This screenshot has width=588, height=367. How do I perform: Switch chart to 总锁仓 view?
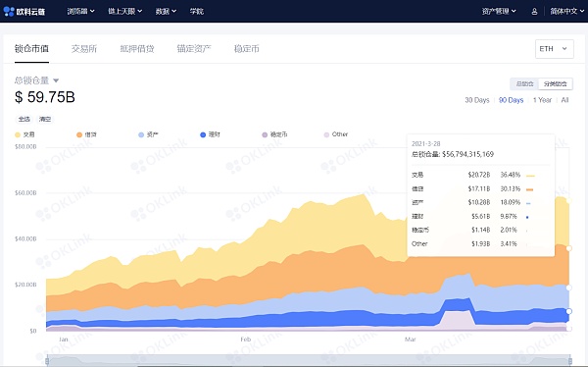click(x=524, y=83)
